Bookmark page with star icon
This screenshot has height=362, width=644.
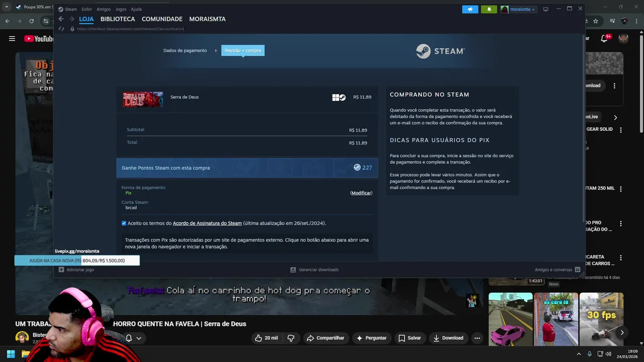point(596,21)
